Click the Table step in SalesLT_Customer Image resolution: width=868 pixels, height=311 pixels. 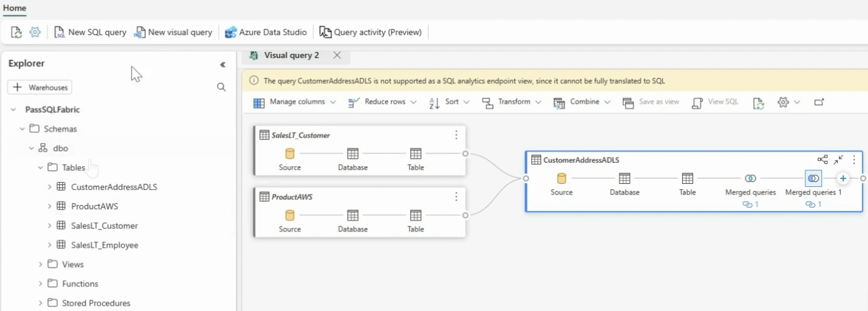tap(416, 159)
